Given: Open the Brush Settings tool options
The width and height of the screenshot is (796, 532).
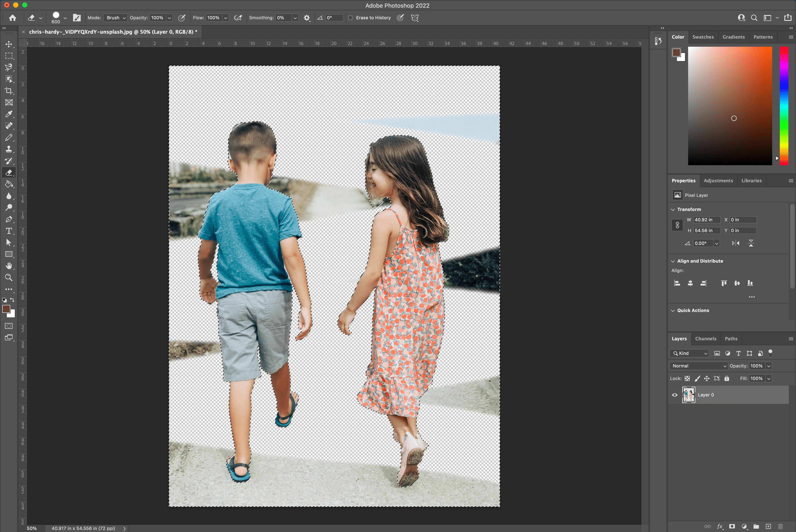Looking at the screenshot, I should 76,18.
